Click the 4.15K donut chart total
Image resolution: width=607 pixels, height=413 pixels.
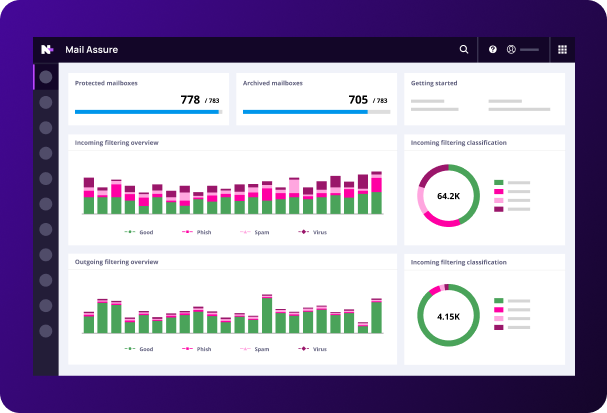tap(448, 317)
